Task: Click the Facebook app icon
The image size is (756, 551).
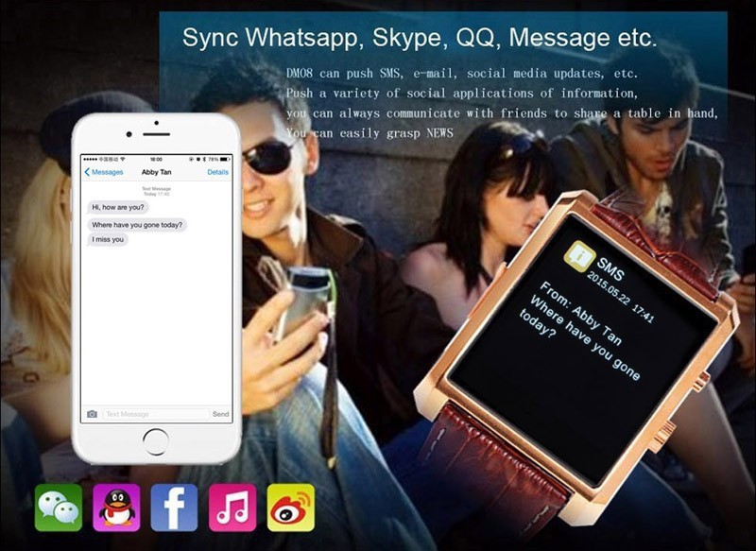Action: pos(175,508)
